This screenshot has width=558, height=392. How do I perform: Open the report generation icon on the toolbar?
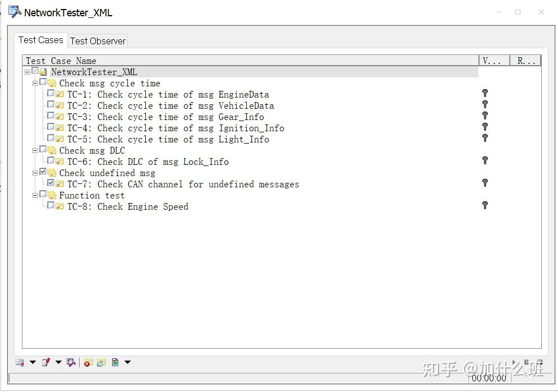[19, 362]
